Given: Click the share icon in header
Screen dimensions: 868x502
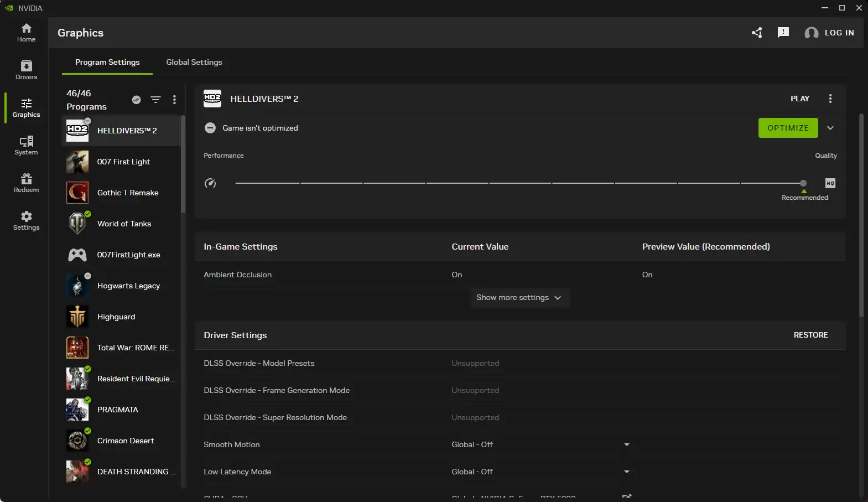Looking at the screenshot, I should coord(757,33).
